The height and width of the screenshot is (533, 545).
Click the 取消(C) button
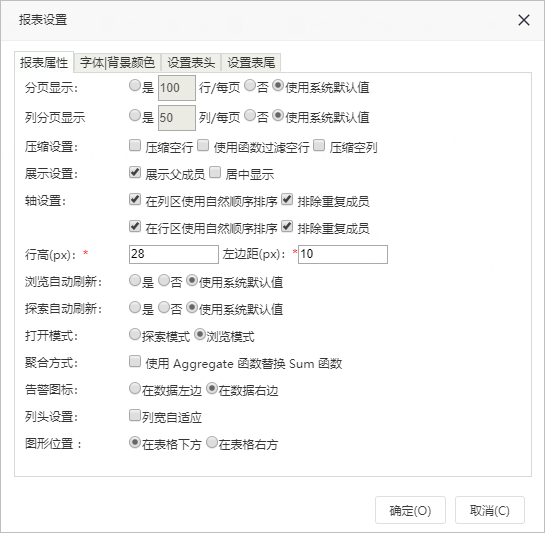click(490, 510)
